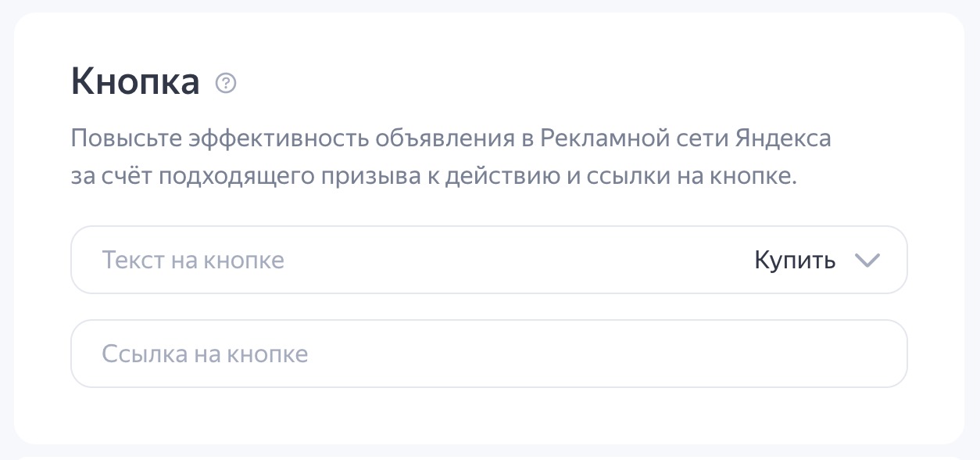Open the Текст на кнопке dropdown
The width and height of the screenshot is (980, 460).
tap(488, 261)
